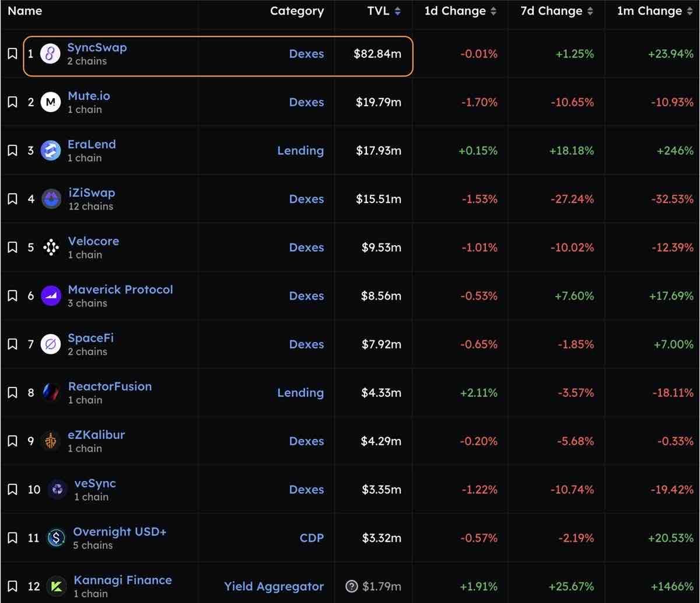Open the Lending category for EraLend

(x=300, y=151)
